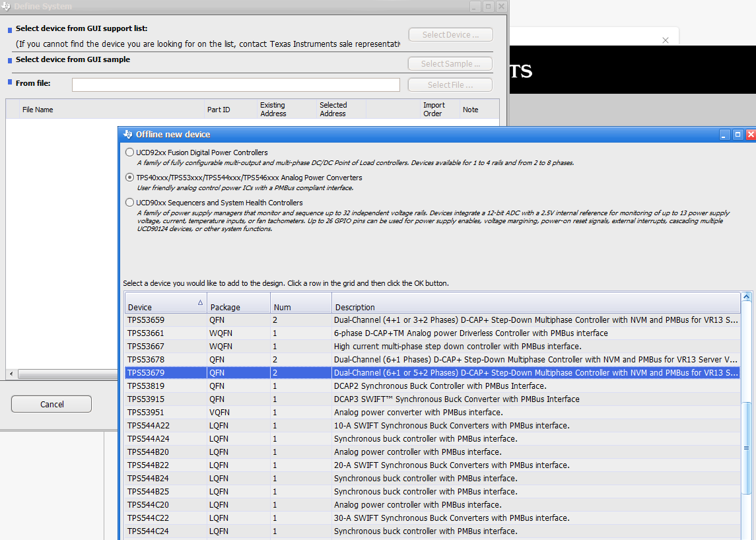Select the TPS544C22 device row

pyautogui.click(x=432, y=518)
